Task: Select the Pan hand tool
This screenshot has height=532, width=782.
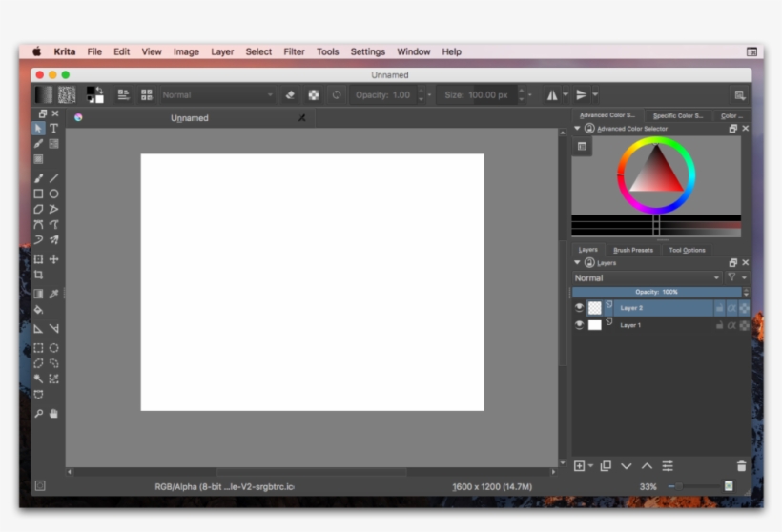Action: click(53, 414)
